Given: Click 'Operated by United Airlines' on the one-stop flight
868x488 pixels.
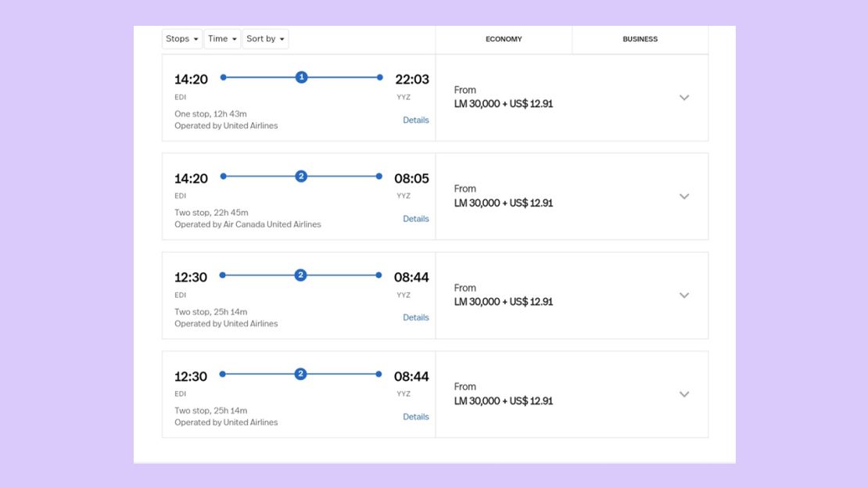Looking at the screenshot, I should point(226,126).
